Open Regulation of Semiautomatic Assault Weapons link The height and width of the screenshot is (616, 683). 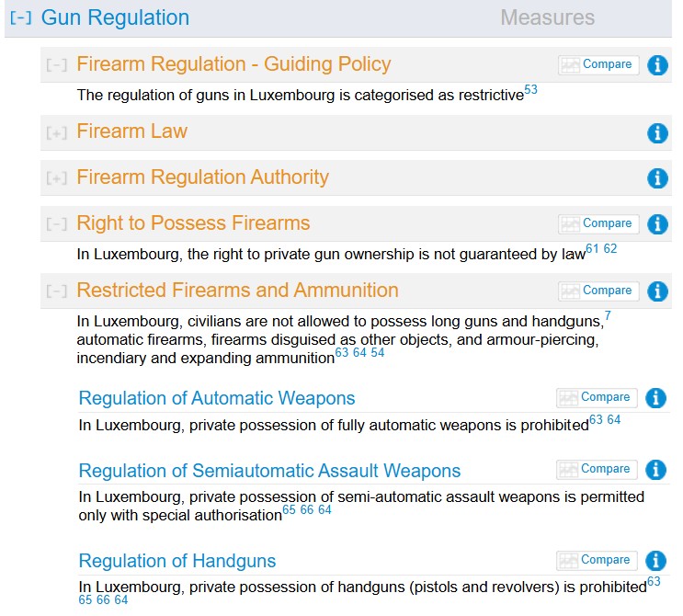point(269,471)
